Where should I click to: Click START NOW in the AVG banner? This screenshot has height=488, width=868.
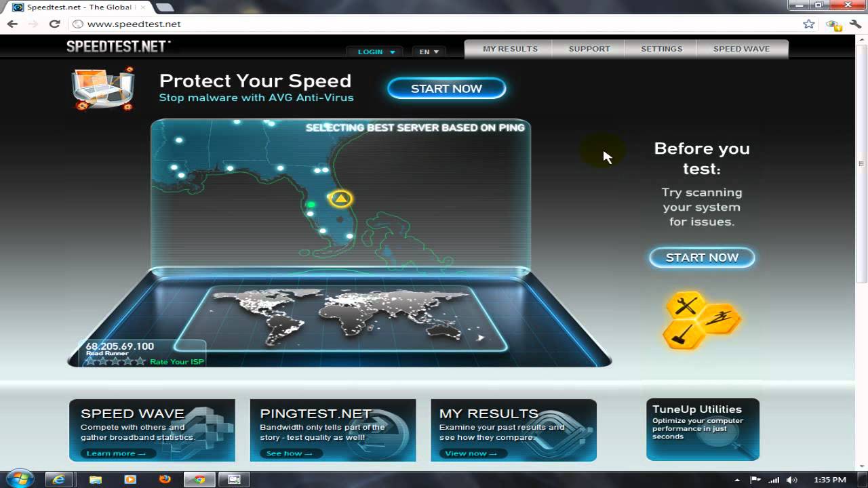click(x=446, y=89)
